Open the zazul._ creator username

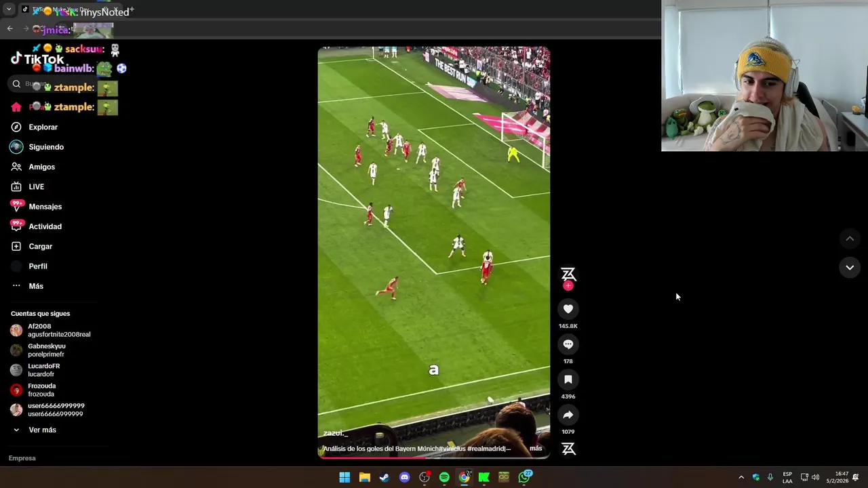click(335, 433)
